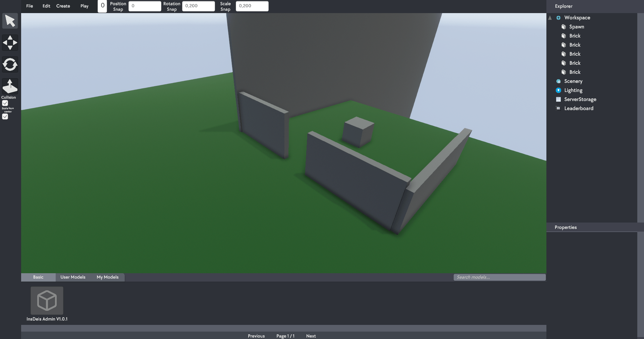Switch to the My Models tab
Screen dimensions: 644x339
pyautogui.click(x=107, y=277)
